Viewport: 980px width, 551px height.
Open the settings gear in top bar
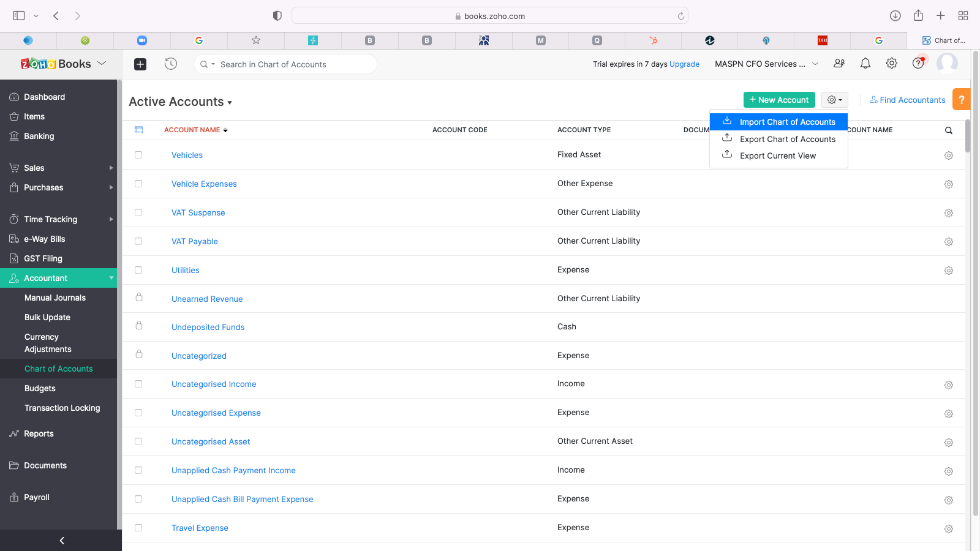tap(892, 64)
